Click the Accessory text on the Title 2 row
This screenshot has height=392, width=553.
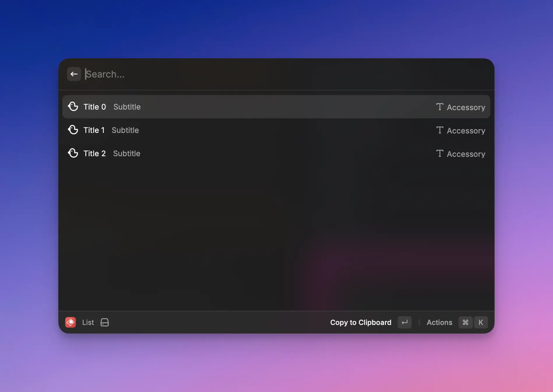(466, 154)
